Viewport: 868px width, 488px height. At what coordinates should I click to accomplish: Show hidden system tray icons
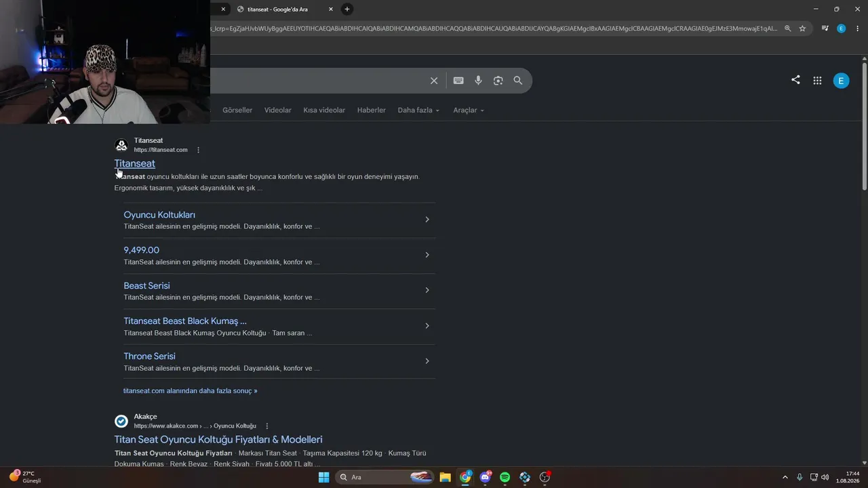[785, 477]
